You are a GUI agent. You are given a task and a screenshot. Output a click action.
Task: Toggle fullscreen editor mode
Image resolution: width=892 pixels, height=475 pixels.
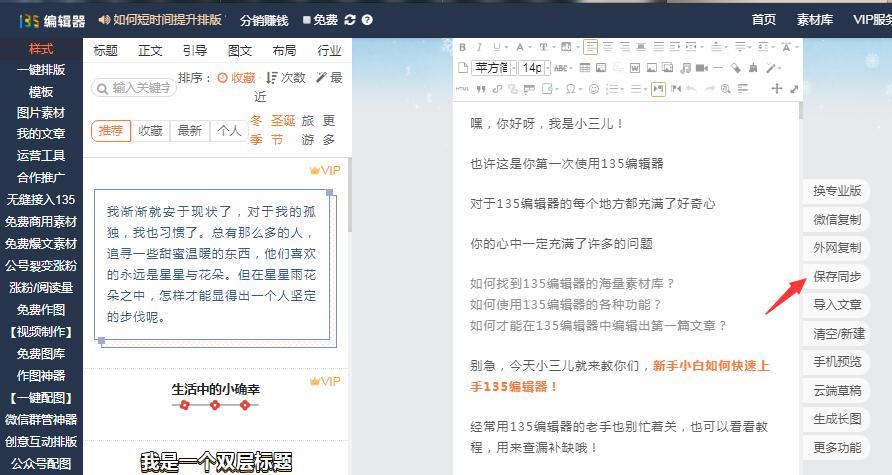coord(794,89)
